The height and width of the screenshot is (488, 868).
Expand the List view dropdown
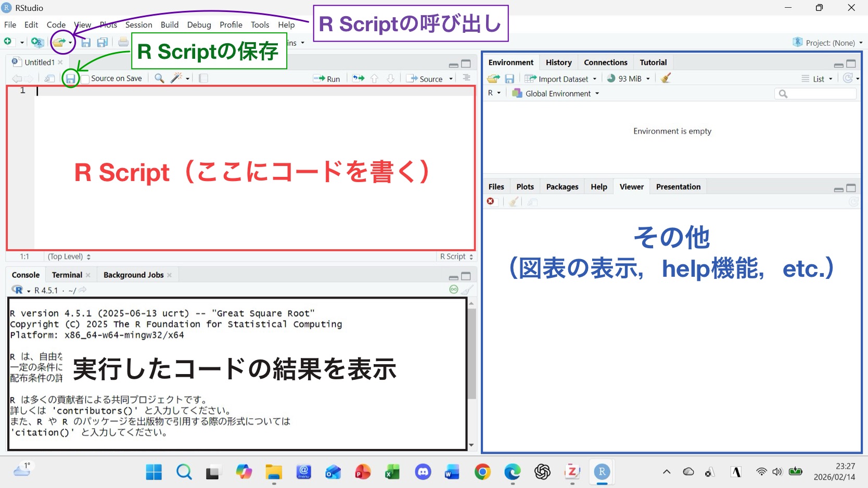[817, 79]
